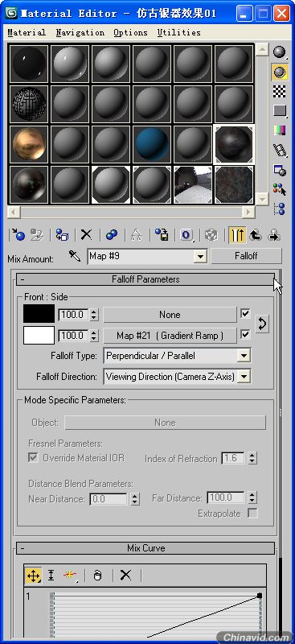Image resolution: width=295 pixels, height=644 pixels.
Task: Uncheck the None map enable checkbox
Action: (245, 314)
